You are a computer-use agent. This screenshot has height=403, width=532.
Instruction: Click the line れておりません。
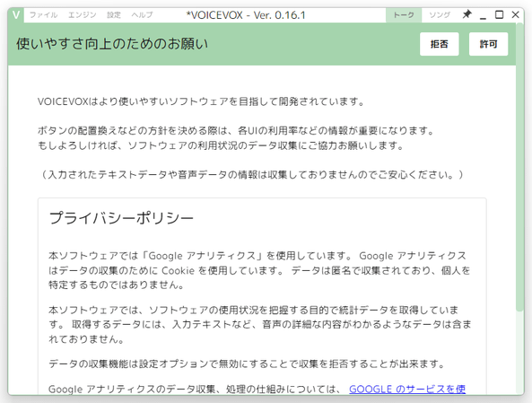click(x=86, y=339)
